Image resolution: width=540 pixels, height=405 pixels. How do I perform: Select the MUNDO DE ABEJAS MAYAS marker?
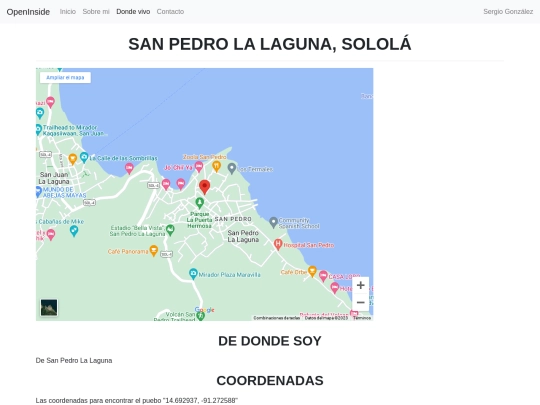[x=38, y=191]
